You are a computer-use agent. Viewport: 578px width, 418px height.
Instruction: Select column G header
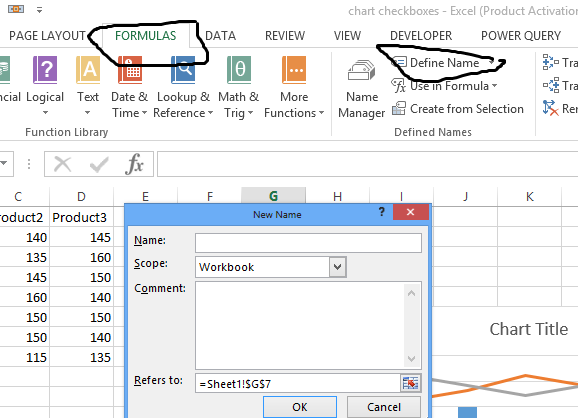tap(273, 196)
